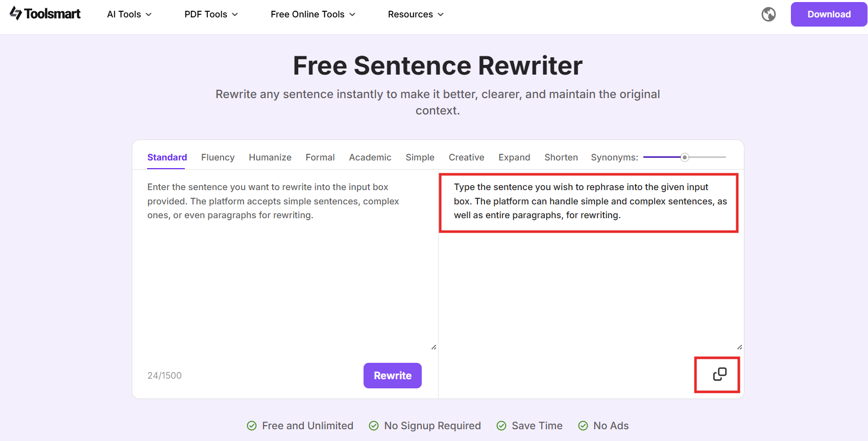
Task: Switch to the Simple tab
Action: pyautogui.click(x=420, y=157)
